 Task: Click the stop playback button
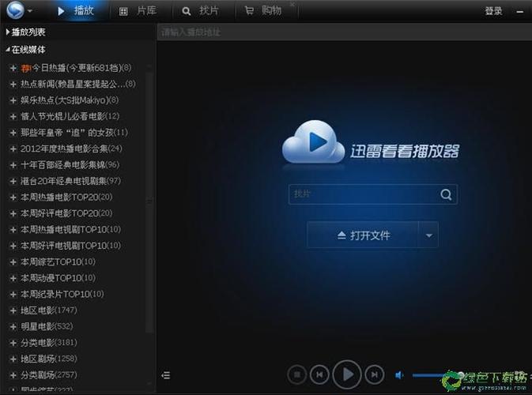(x=297, y=374)
